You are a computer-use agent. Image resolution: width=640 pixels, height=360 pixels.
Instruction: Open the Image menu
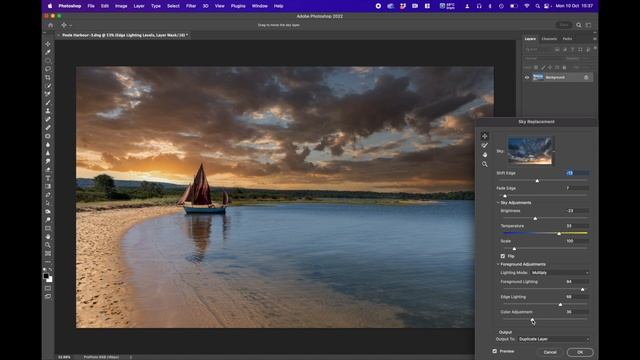(121, 6)
